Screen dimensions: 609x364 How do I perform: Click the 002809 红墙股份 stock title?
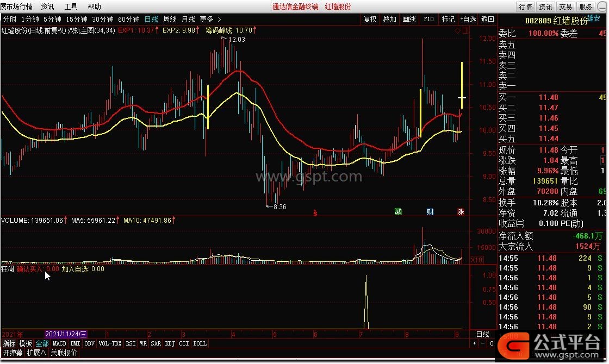556,21
